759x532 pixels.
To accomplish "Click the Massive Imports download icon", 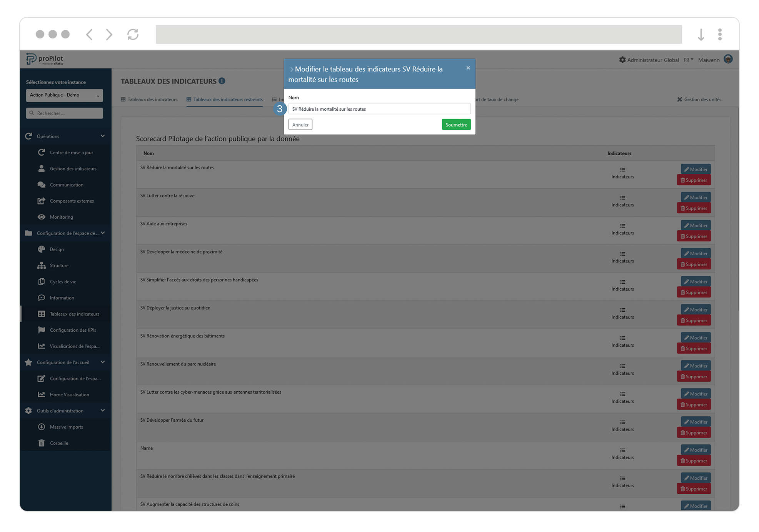I will tap(42, 427).
